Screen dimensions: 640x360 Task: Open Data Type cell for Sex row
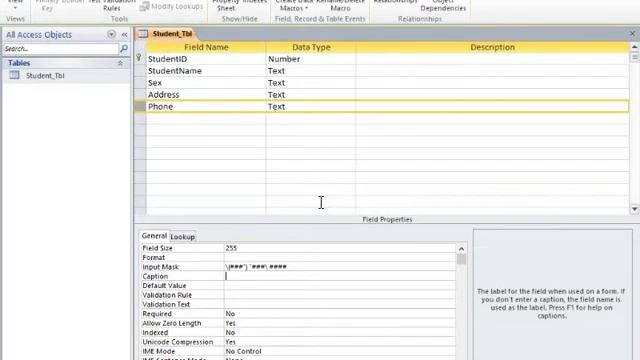click(x=311, y=83)
